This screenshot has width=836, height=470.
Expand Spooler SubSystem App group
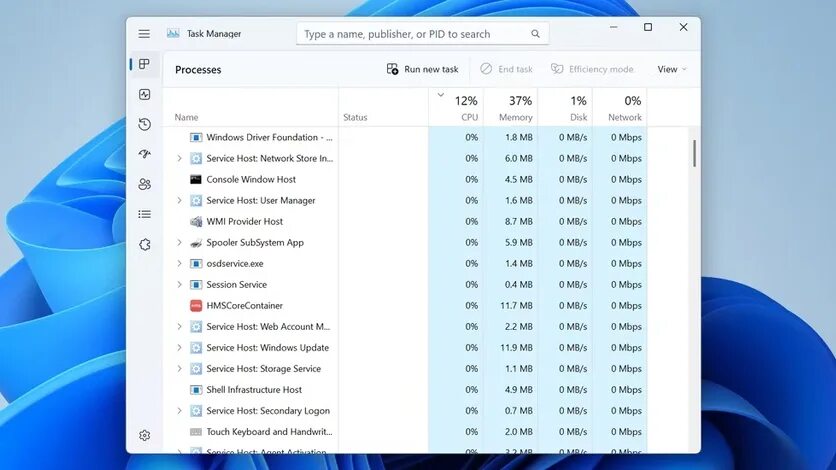(179, 242)
